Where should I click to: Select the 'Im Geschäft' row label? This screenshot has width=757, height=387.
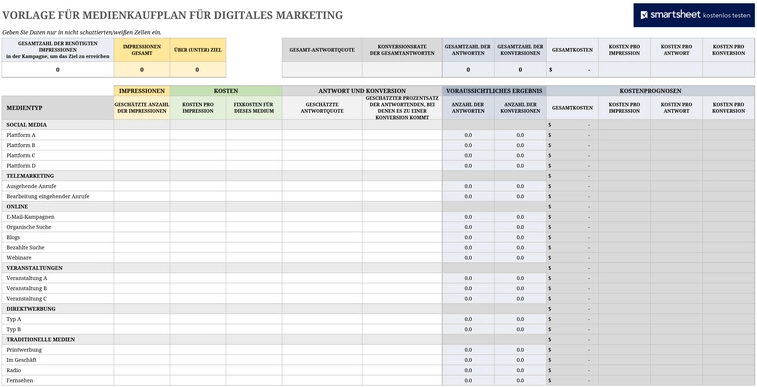pyautogui.click(x=21, y=360)
